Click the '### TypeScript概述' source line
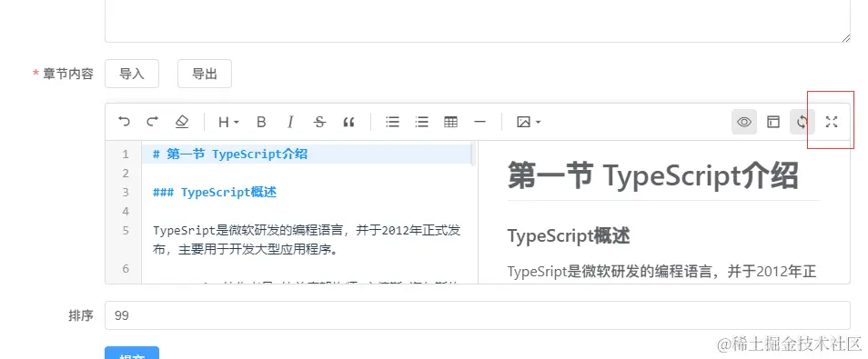Screen dimensions: 868x359 point(214,193)
